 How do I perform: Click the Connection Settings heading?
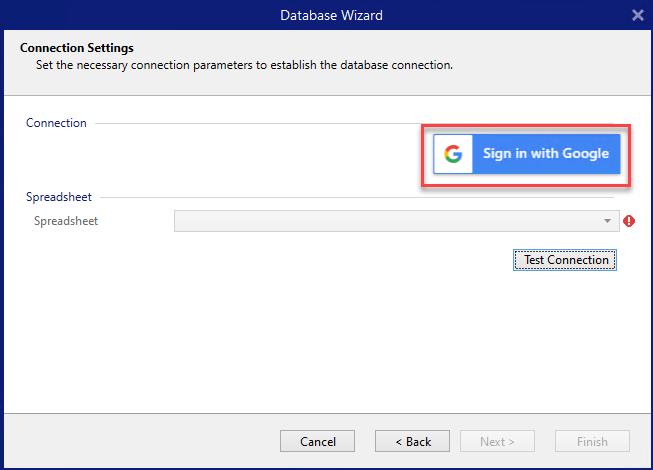click(77, 48)
